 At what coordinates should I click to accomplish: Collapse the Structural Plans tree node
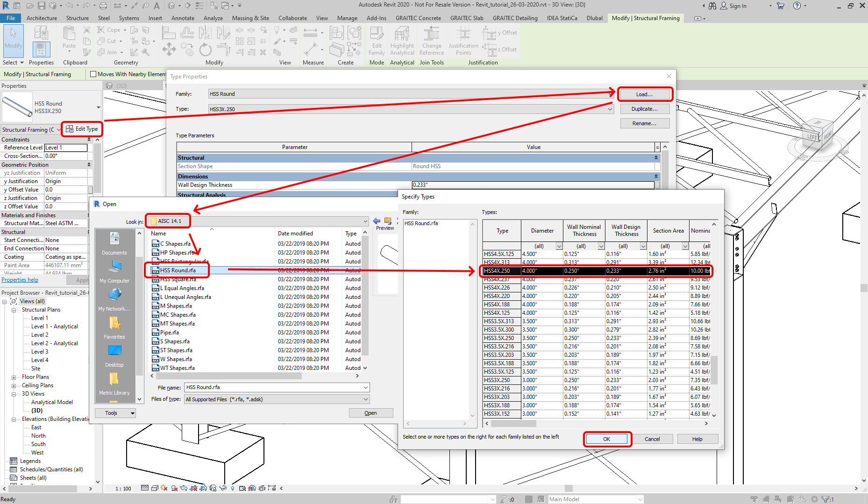(14, 310)
